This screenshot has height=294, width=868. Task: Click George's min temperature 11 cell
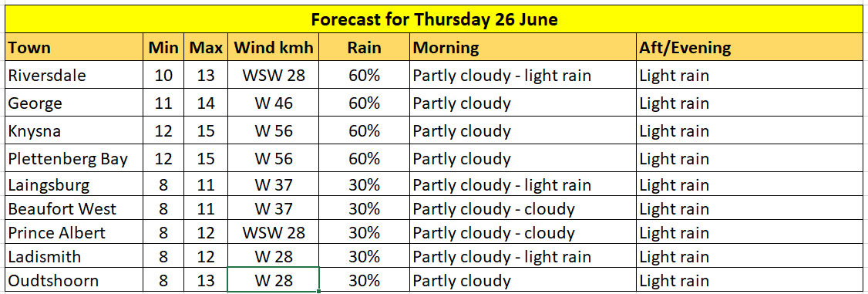click(166, 103)
